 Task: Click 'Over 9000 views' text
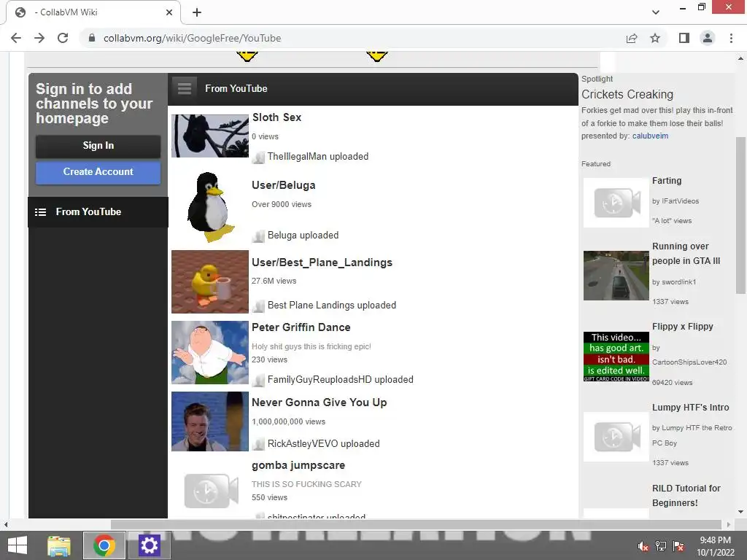pyautogui.click(x=282, y=204)
